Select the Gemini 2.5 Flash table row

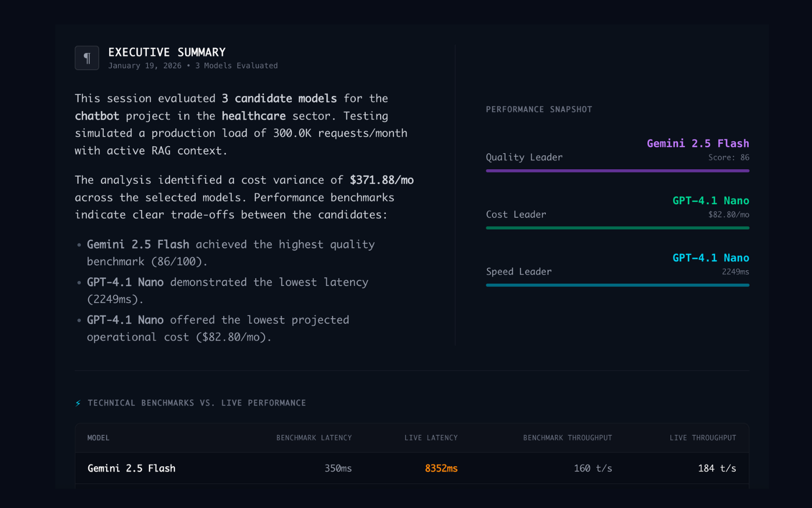(131, 468)
